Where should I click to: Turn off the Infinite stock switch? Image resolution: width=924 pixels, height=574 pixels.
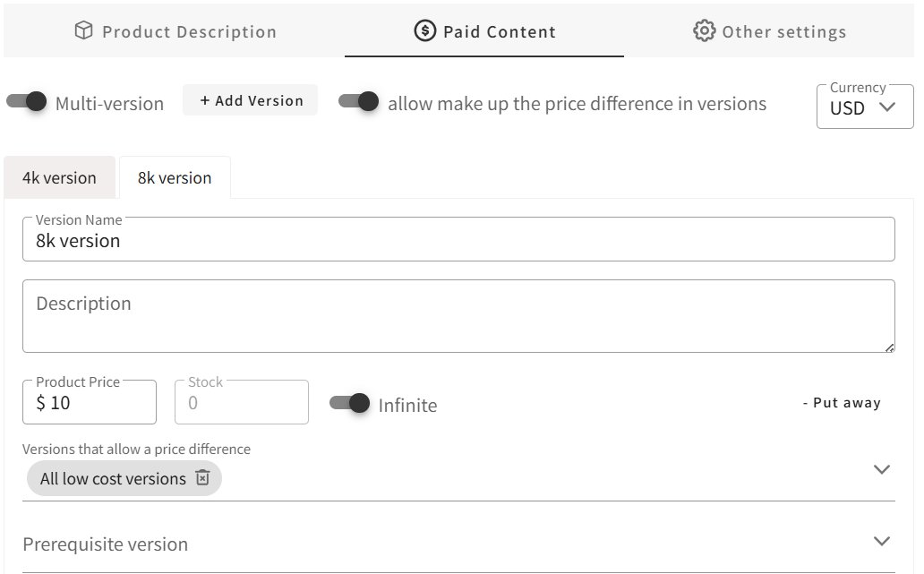pyautogui.click(x=350, y=403)
